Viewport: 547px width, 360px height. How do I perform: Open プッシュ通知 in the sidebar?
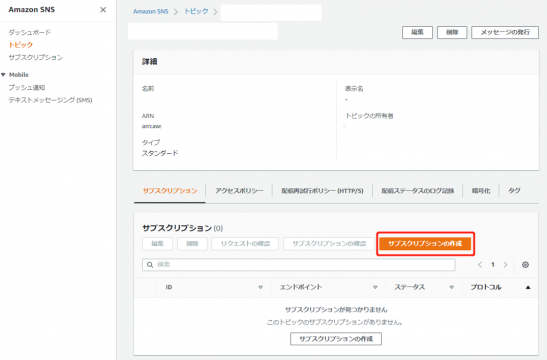pyautogui.click(x=27, y=88)
